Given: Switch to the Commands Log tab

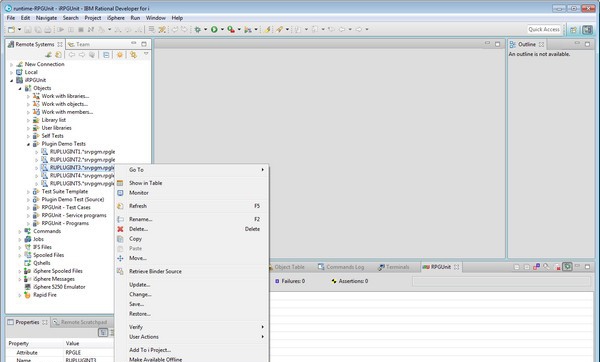Looking at the screenshot, I should pyautogui.click(x=341, y=267).
